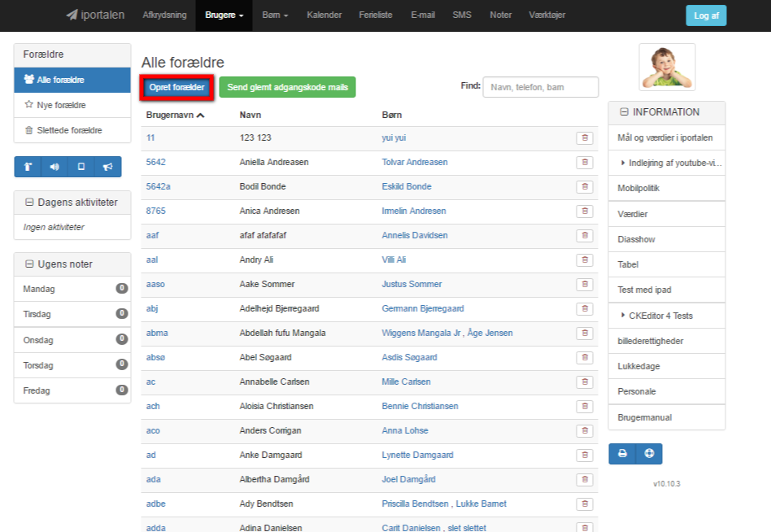The image size is (771, 532).
Task: Click the child profile photo thumbnail
Action: pyautogui.click(x=667, y=68)
